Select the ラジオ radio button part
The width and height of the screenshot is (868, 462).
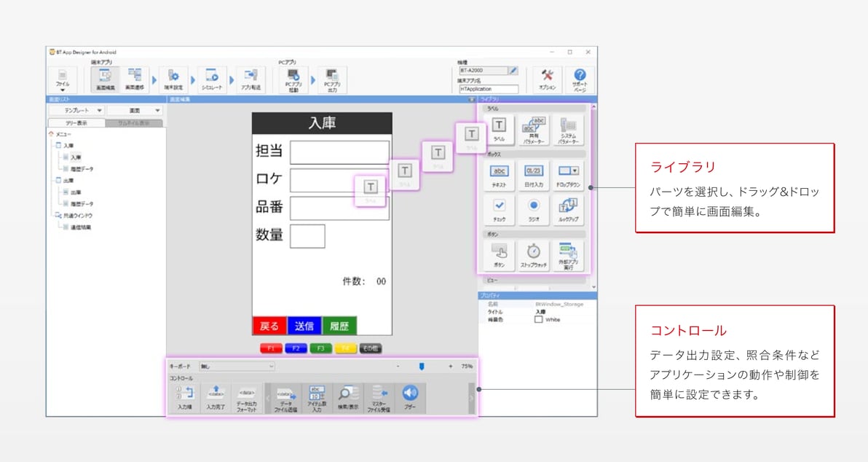pos(534,210)
